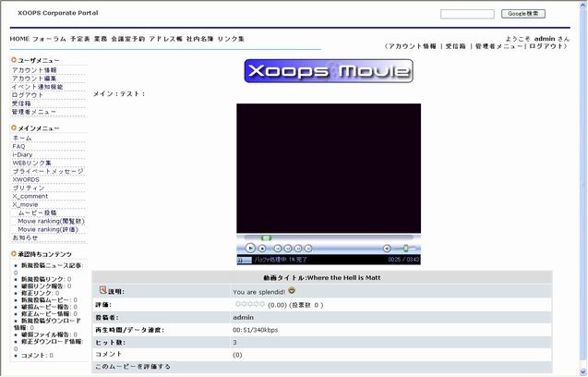Screen dimensions: 588x377
Task: Open Movie ranking(閲覧数) submenu link
Action: coord(51,221)
